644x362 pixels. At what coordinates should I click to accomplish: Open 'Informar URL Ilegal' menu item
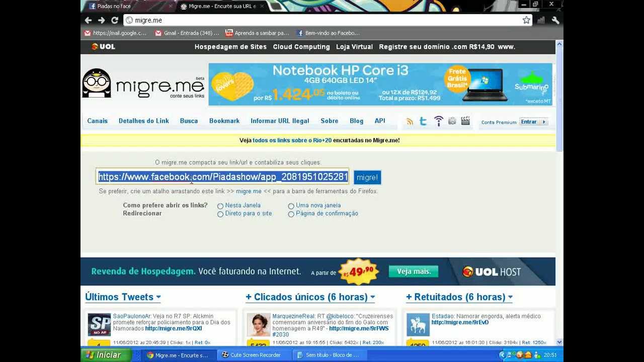click(x=280, y=121)
